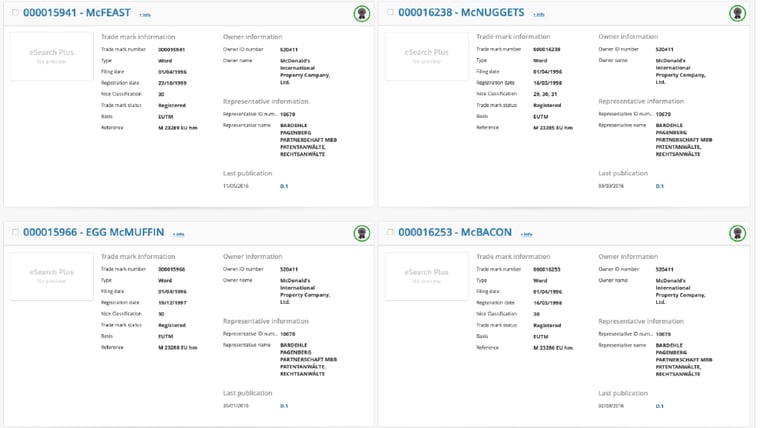
Task: Select the representative ID 10670 in the McFEAST card
Action: (x=288, y=114)
